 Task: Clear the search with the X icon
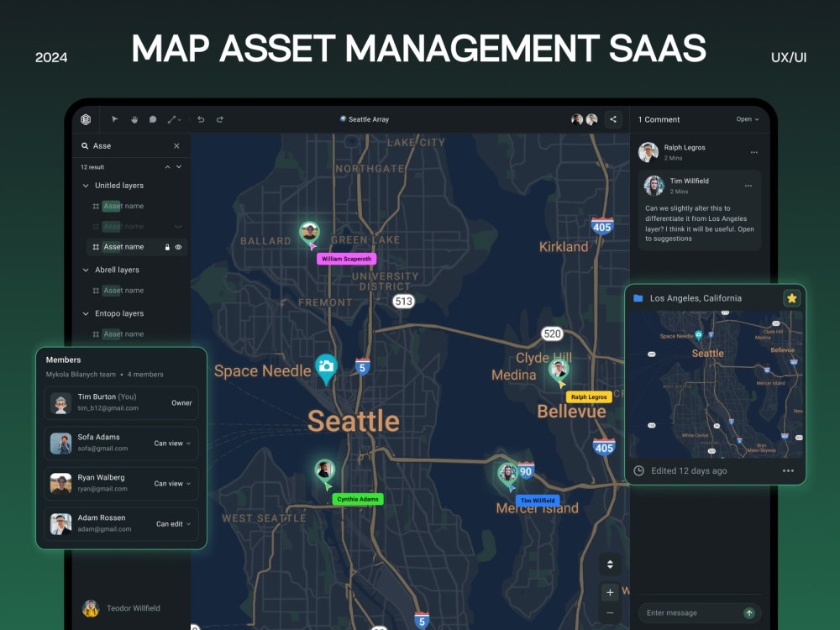[176, 145]
